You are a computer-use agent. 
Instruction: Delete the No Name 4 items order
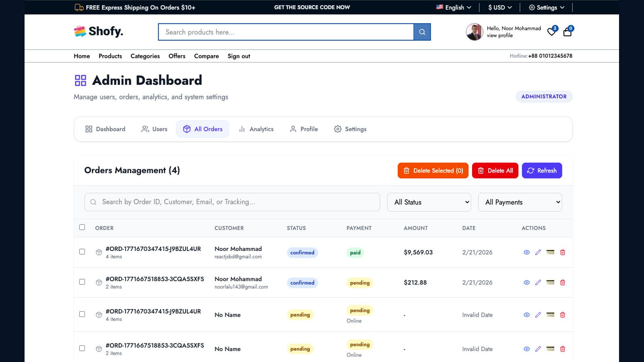[x=563, y=315]
